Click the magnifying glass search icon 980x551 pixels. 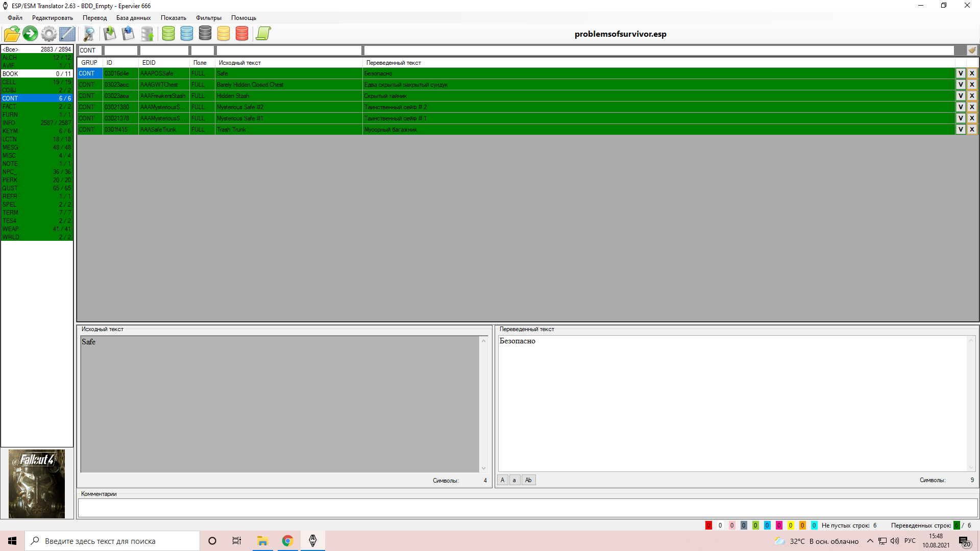(x=89, y=34)
